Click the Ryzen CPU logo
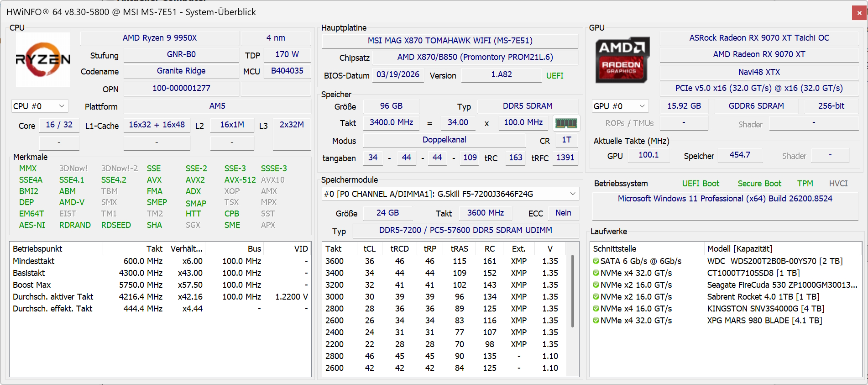Image resolution: width=868 pixels, height=385 pixels. point(43,59)
